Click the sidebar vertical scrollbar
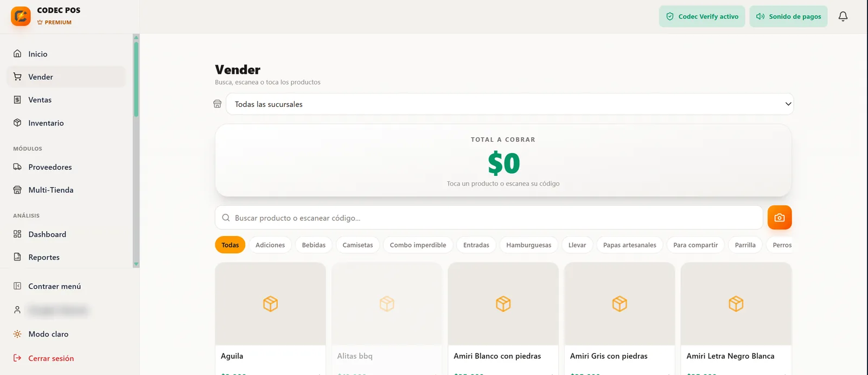 (136, 79)
